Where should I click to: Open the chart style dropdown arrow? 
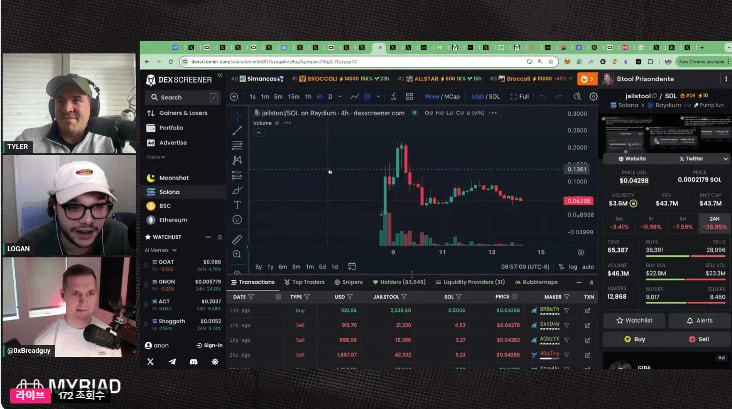(378, 97)
